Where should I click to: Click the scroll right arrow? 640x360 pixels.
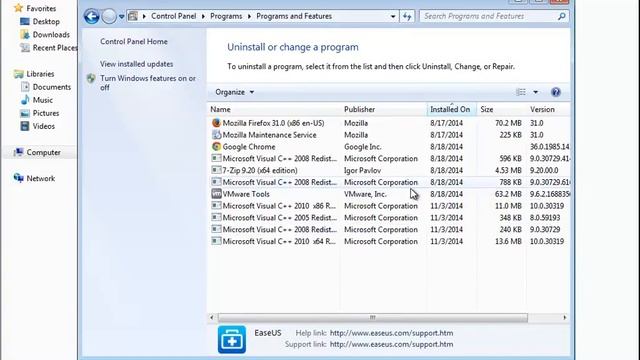(564, 318)
